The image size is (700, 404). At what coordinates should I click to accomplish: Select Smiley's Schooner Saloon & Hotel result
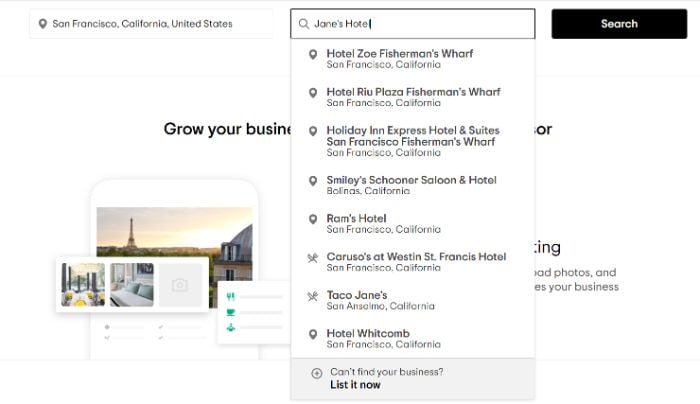coord(412,185)
